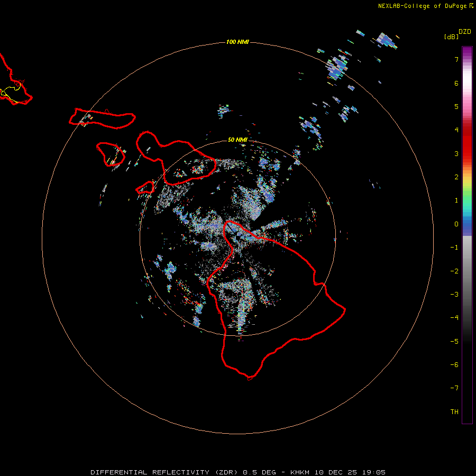The height and width of the screenshot is (476, 476).
Task: Click the "-4" tick label on scale
Action: (454, 318)
